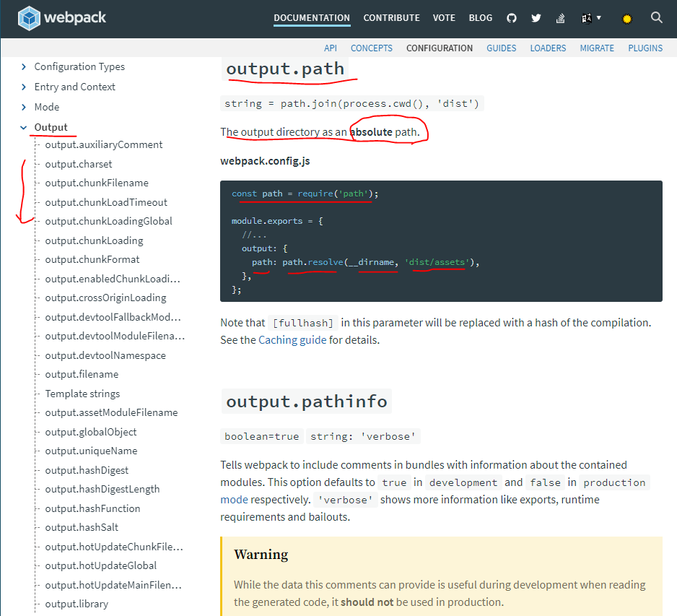Switch to the GUIDES tab

point(502,48)
